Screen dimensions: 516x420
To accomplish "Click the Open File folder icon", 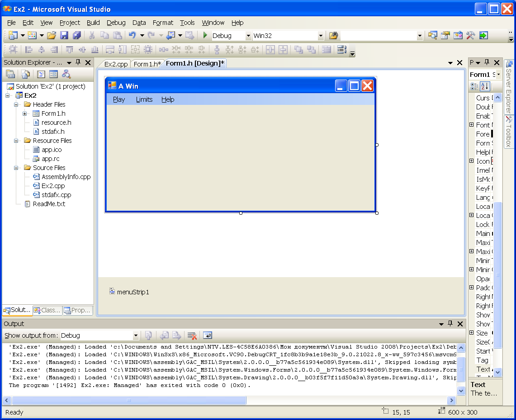I will pyautogui.click(x=52, y=35).
